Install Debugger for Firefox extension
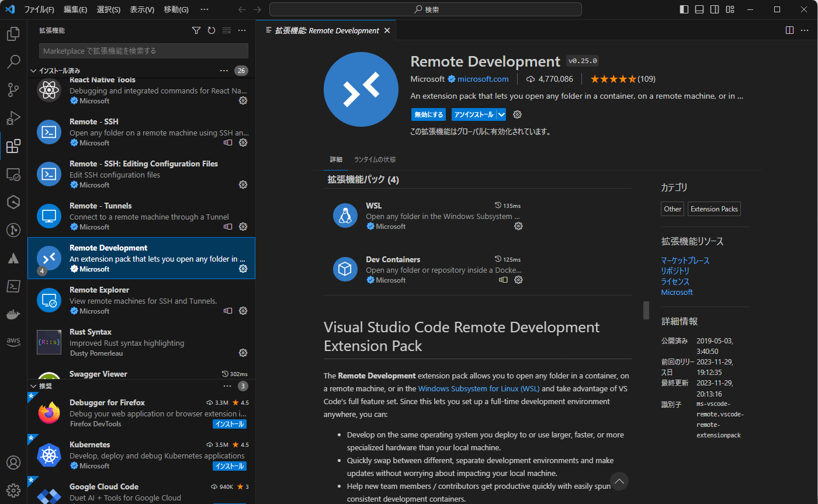 [230, 424]
